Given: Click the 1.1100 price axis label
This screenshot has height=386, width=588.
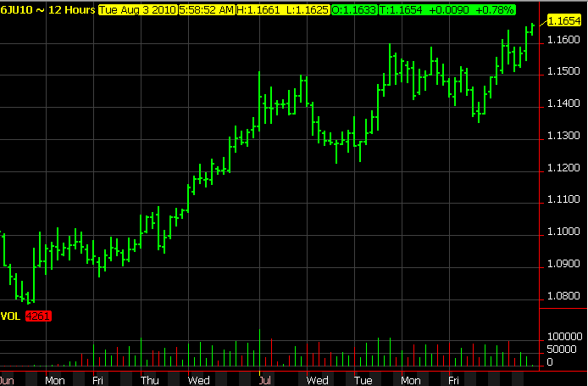Looking at the screenshot, I should click(x=563, y=199).
